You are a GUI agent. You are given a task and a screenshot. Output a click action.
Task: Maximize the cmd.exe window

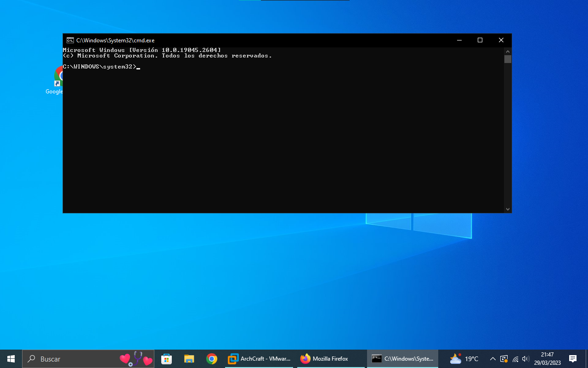tap(480, 40)
